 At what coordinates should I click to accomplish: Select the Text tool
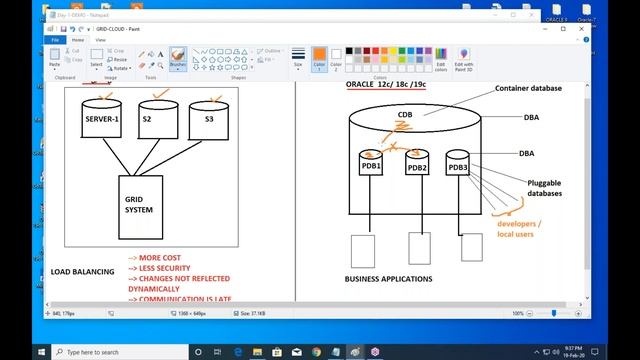pos(160,54)
